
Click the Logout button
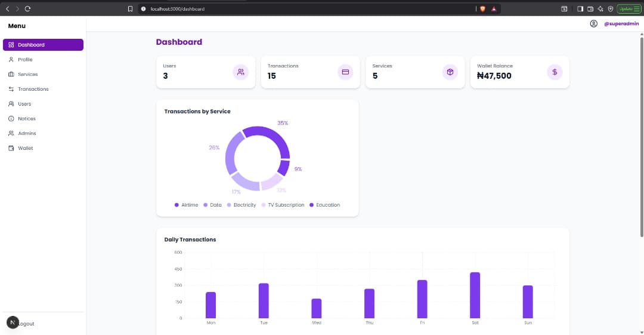26,324
